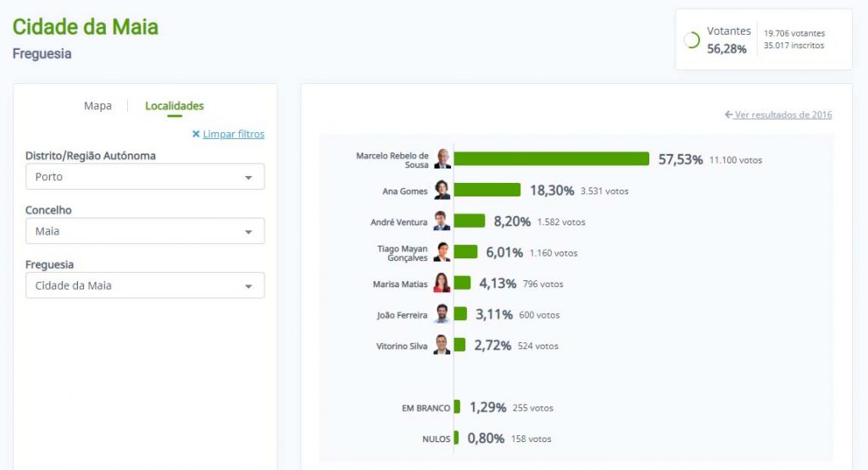This screenshot has height=470, width=868.
Task: Open the Freguesia dropdown showing Cidade da Maia
Action: 144,285
